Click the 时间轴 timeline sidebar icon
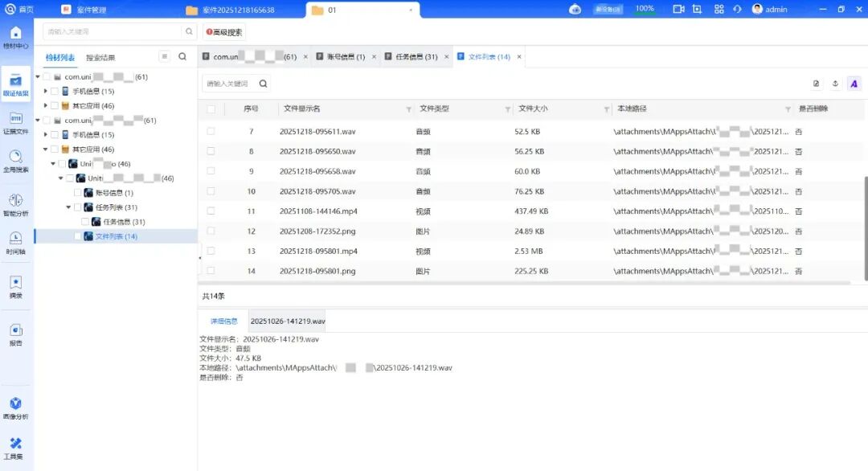 15,242
